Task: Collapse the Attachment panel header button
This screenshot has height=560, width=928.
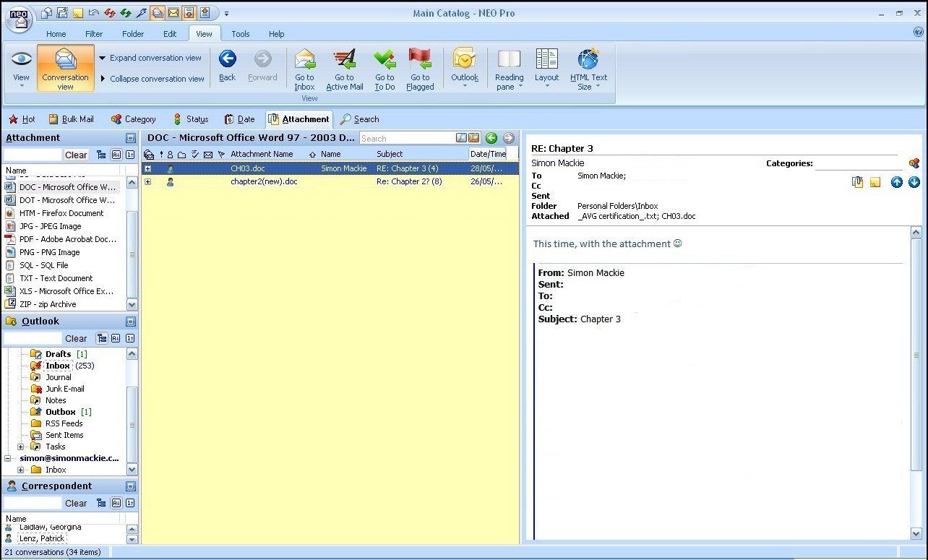Action: point(131,138)
